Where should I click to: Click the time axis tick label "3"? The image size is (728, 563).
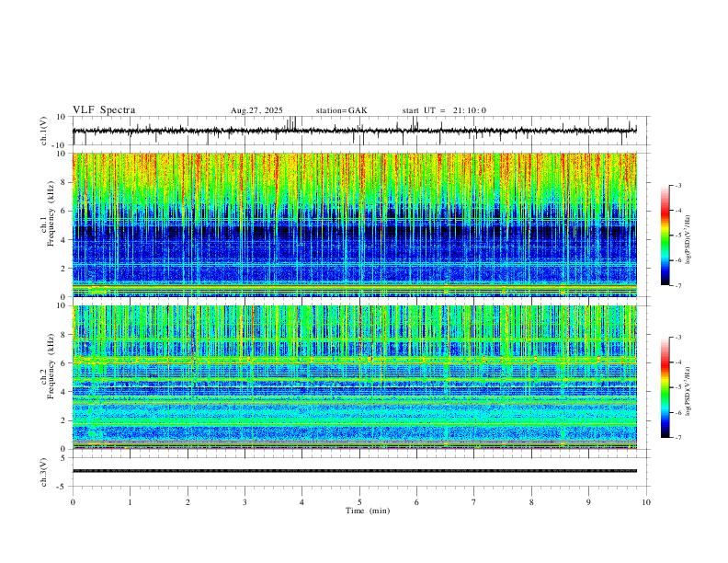(245, 502)
